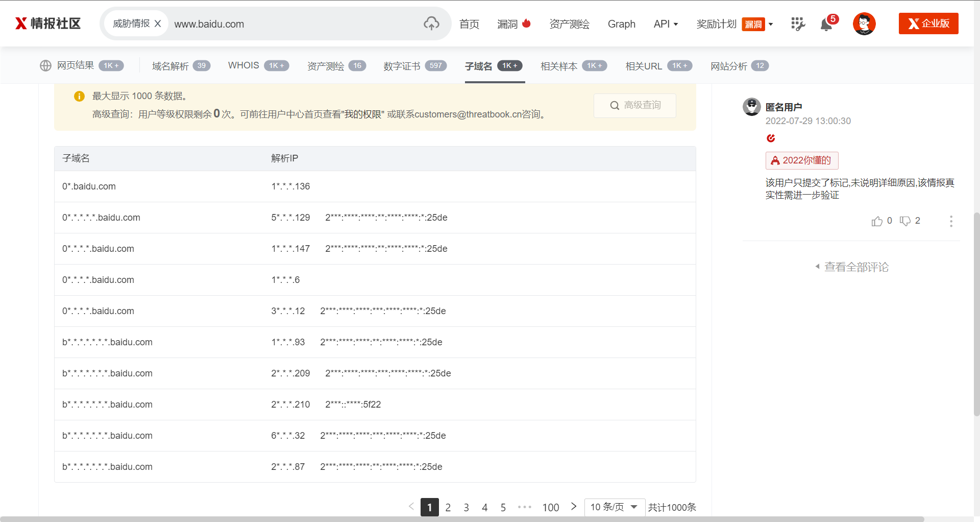Click the thumbs up icon on comment
980x522 pixels.
click(877, 221)
